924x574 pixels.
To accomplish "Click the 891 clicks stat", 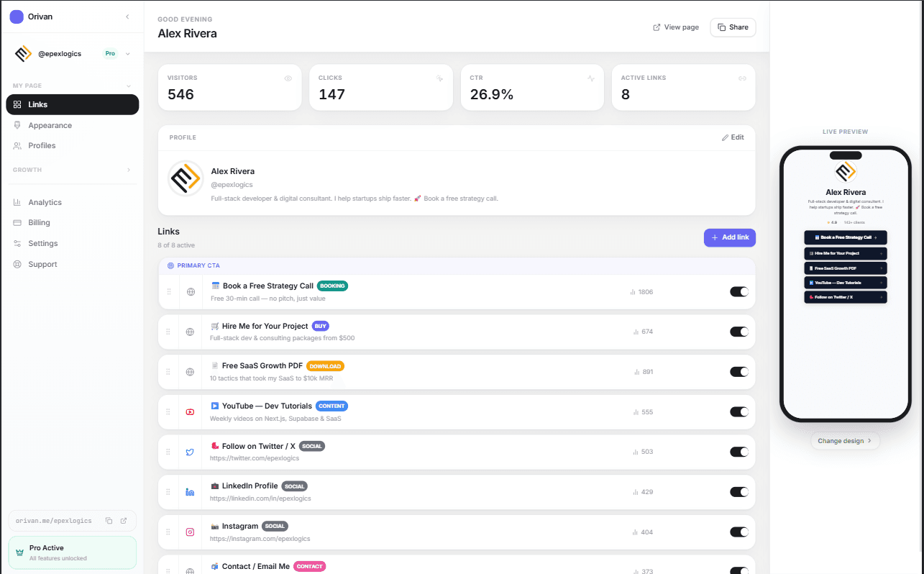I will [644, 372].
